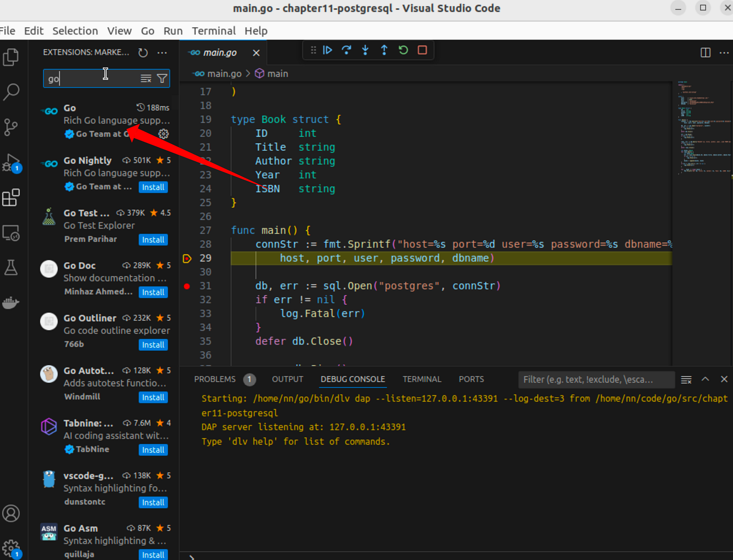Viewport: 733px width, 560px height.
Task: Install the Go Autotest extension
Action: pyautogui.click(x=153, y=398)
